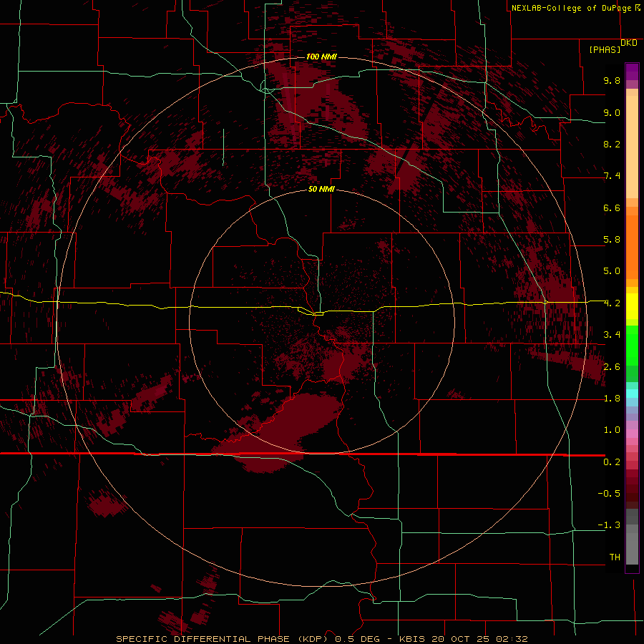Click the 20 OCT 25 02:32 timestamp
This screenshot has height=644, width=644.
[479, 639]
